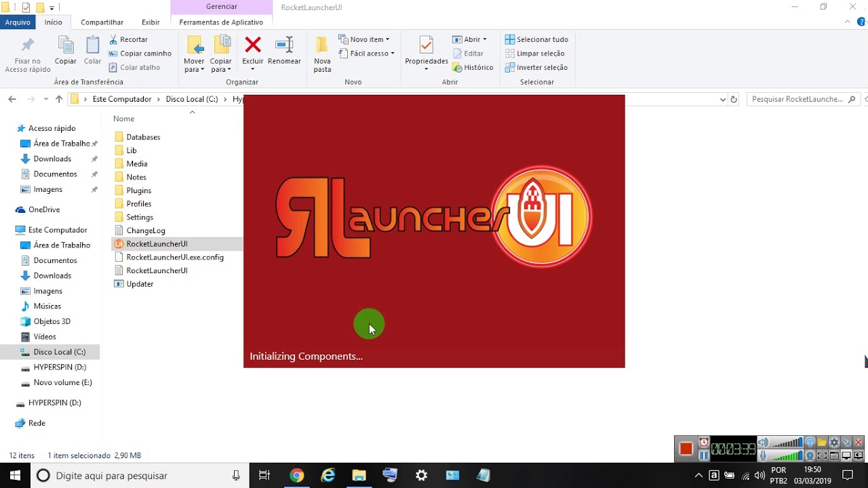Click the recorder blue arrow minimize icon
This screenshot has width=868, height=488.
tap(846, 443)
